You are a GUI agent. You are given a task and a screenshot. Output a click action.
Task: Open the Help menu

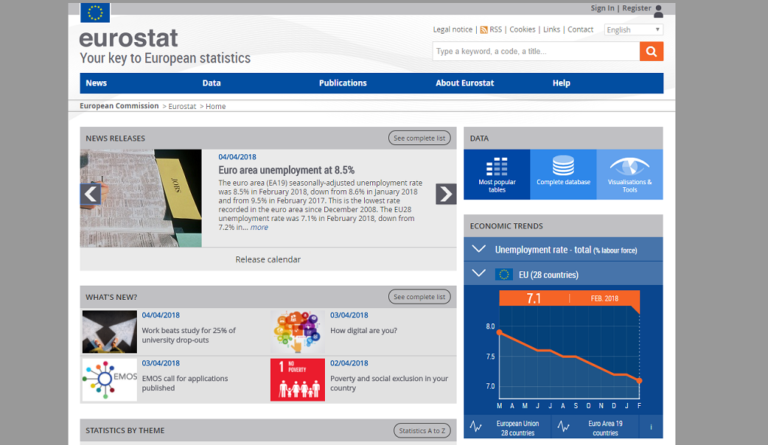click(x=561, y=83)
